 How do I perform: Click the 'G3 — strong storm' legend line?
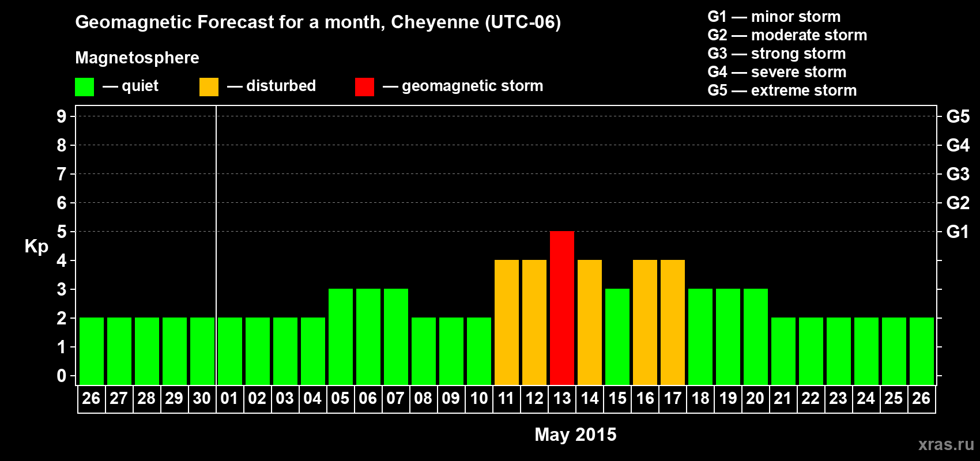coord(777,54)
